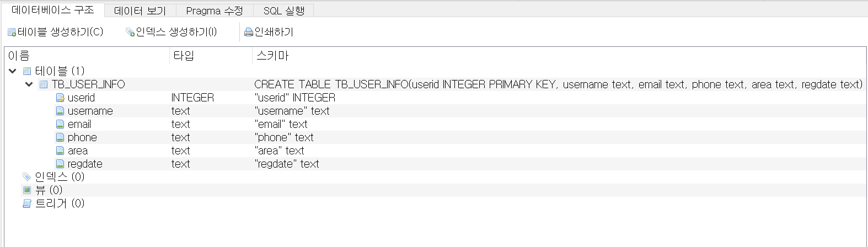
Task: Click the View (뷰) icon
Action: [26, 190]
